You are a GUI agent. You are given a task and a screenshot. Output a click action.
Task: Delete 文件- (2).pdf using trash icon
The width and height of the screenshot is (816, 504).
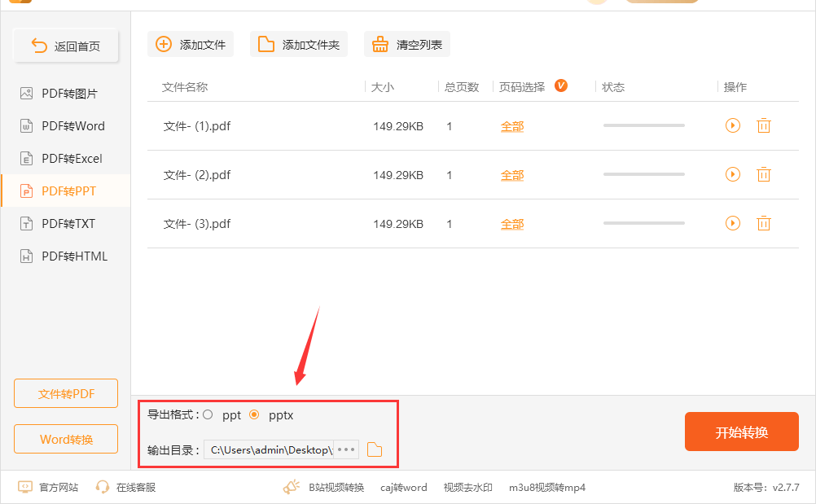[763, 174]
